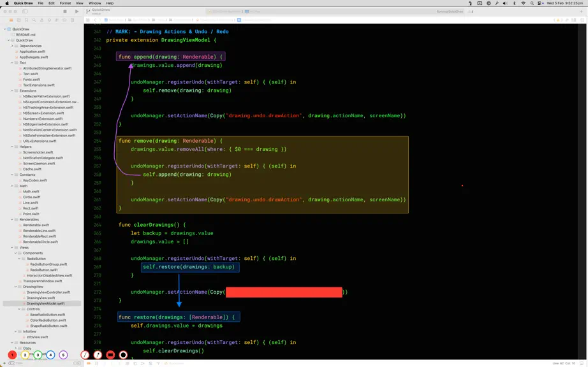Open the Window menu
The width and height of the screenshot is (588, 367).
[94, 3]
